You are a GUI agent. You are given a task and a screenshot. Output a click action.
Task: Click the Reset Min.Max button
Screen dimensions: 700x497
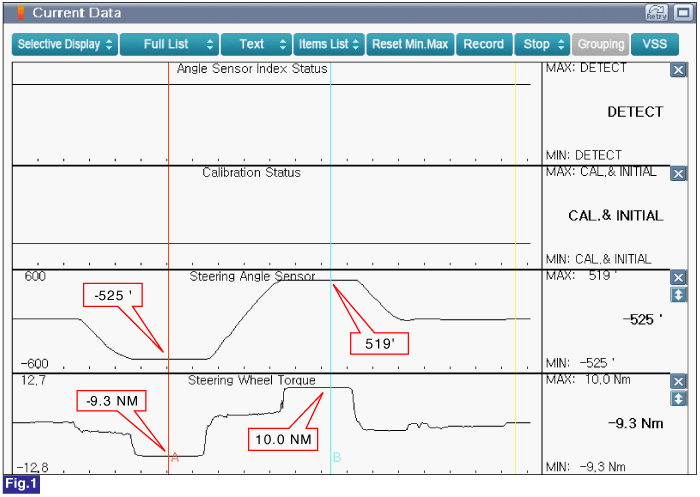click(x=410, y=44)
